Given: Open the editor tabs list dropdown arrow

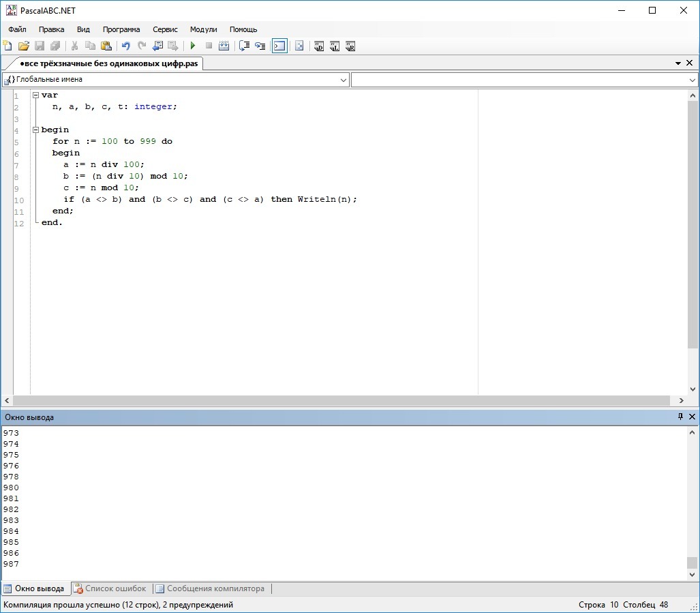Looking at the screenshot, I should (x=678, y=63).
